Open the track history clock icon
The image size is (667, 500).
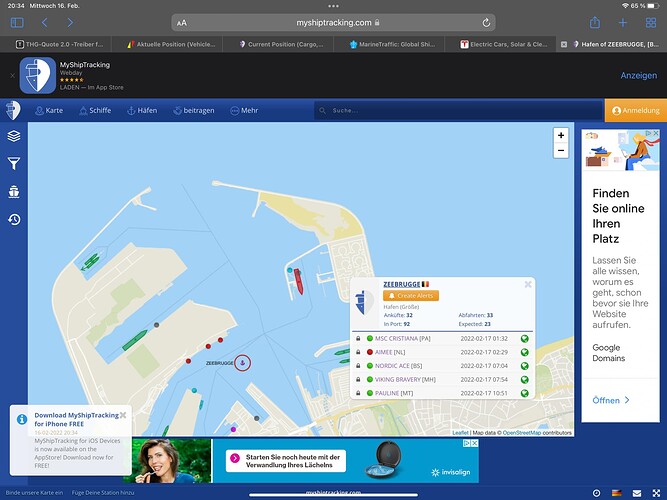pyautogui.click(x=14, y=219)
